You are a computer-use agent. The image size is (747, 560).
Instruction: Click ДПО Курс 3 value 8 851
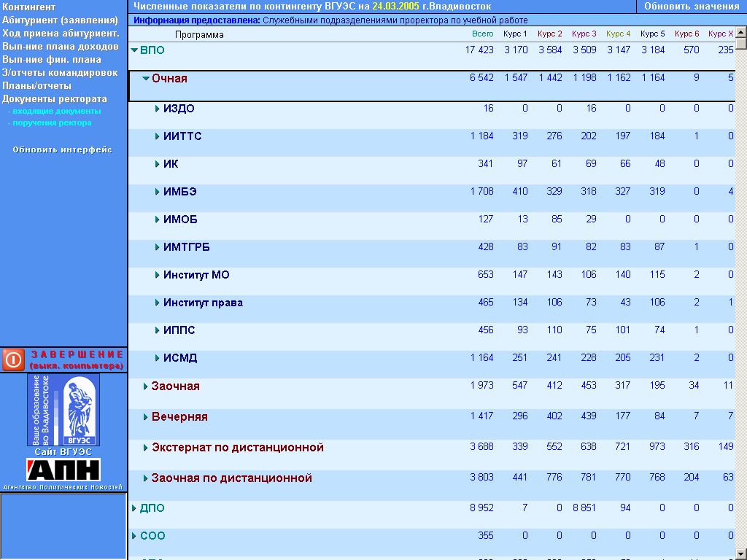click(584, 508)
